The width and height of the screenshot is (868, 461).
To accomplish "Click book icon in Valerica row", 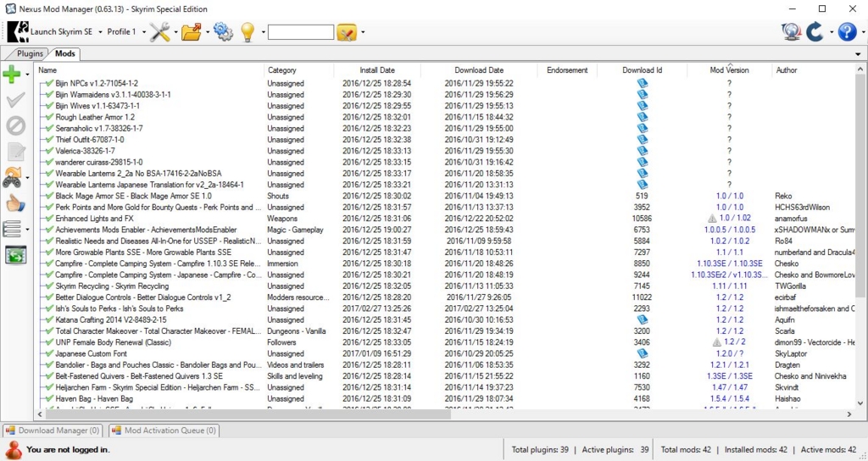I will (643, 151).
